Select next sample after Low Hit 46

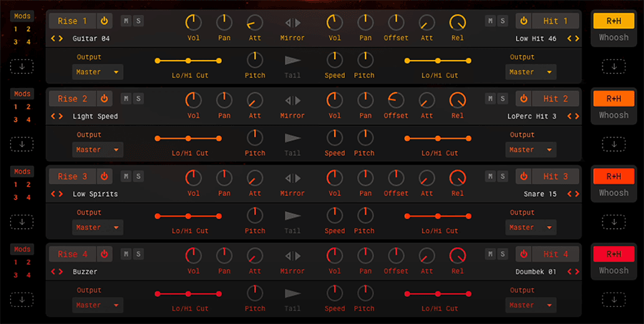coord(577,39)
